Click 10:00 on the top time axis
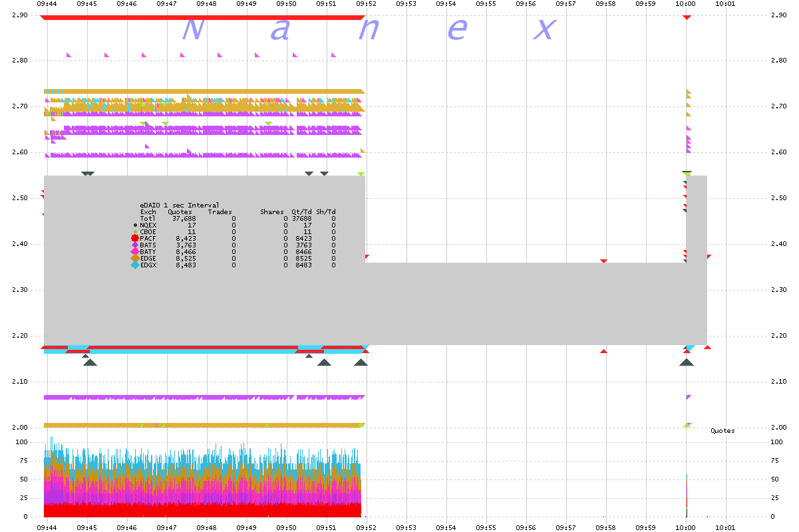 click(x=685, y=4)
